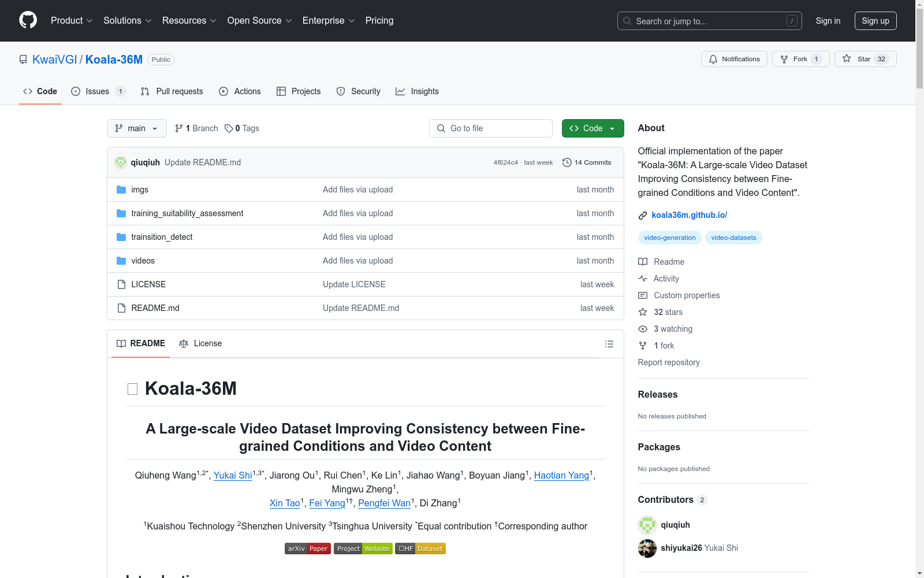Click the Project Website badge

363,549
